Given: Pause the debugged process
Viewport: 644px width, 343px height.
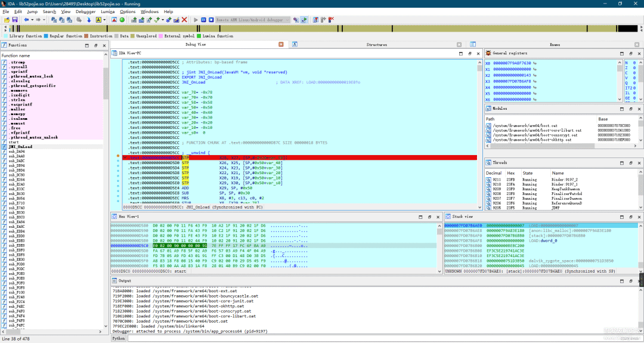Looking at the screenshot, I should coord(203,20).
